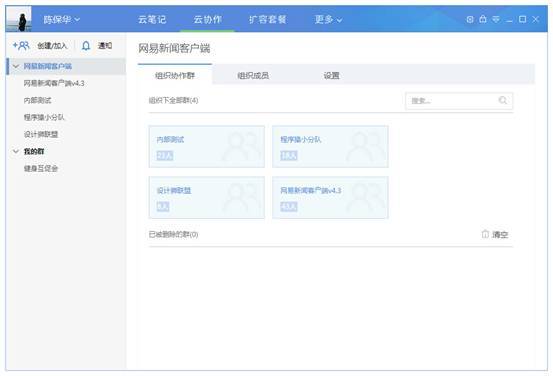
Task: Click the create/join group icon
Action: [21, 46]
